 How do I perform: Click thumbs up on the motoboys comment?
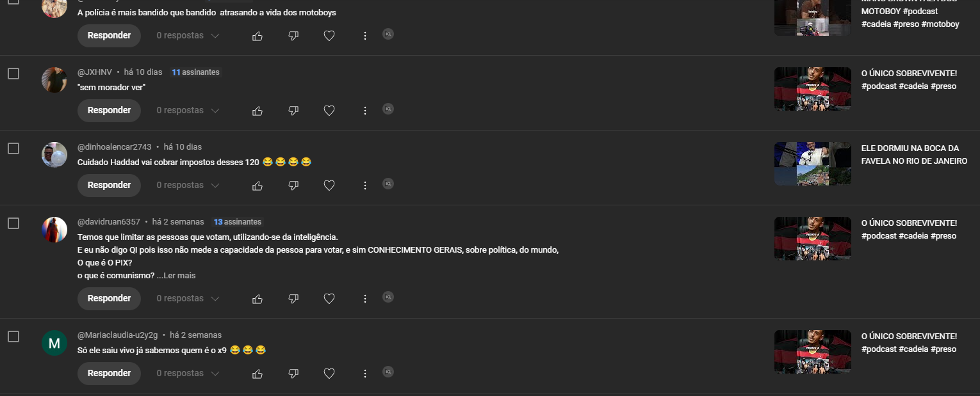(x=257, y=36)
